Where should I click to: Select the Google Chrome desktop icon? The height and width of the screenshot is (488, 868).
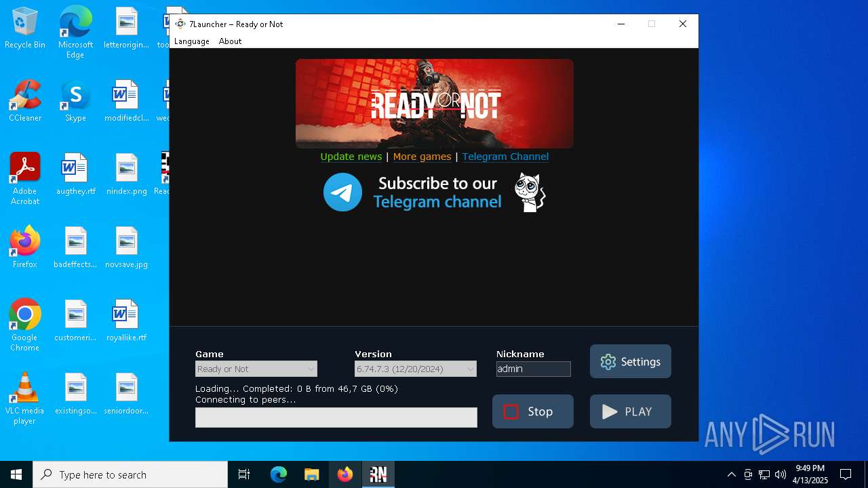point(25,325)
